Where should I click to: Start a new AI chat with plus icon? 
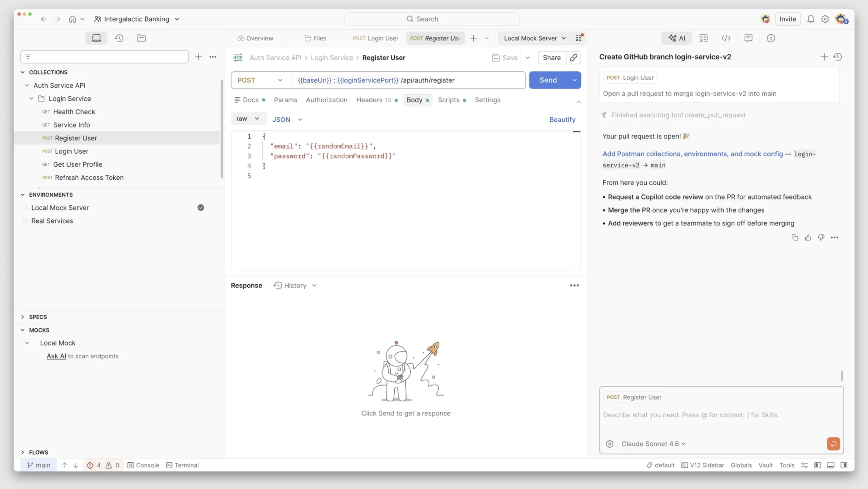point(824,57)
